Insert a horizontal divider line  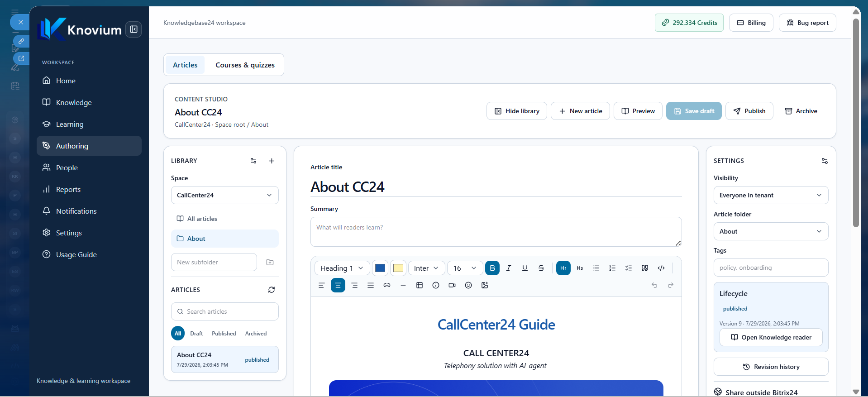[x=403, y=285]
